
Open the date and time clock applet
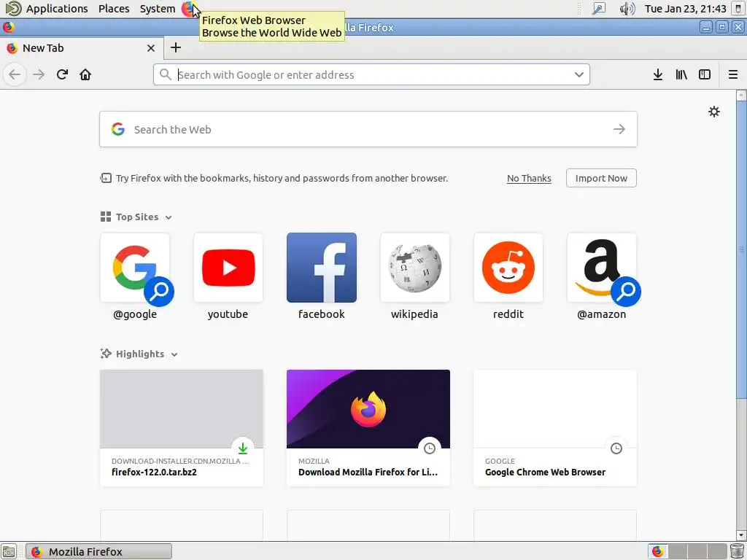685,9
